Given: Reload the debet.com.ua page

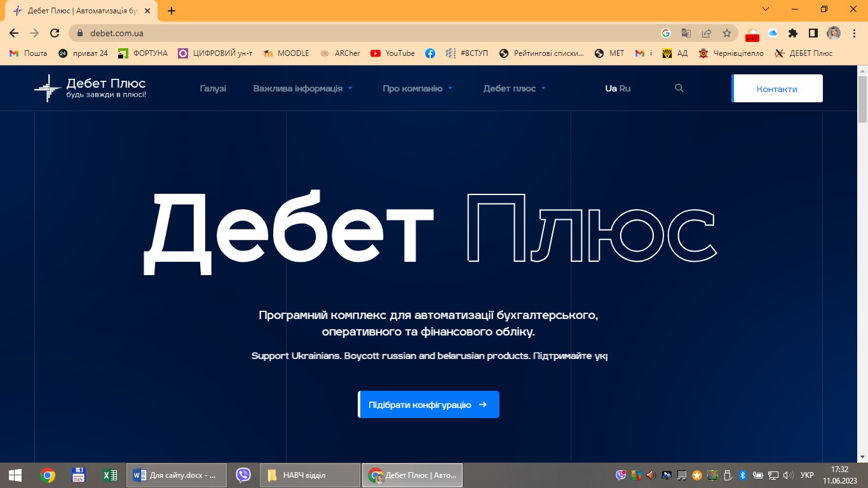Looking at the screenshot, I should [55, 33].
